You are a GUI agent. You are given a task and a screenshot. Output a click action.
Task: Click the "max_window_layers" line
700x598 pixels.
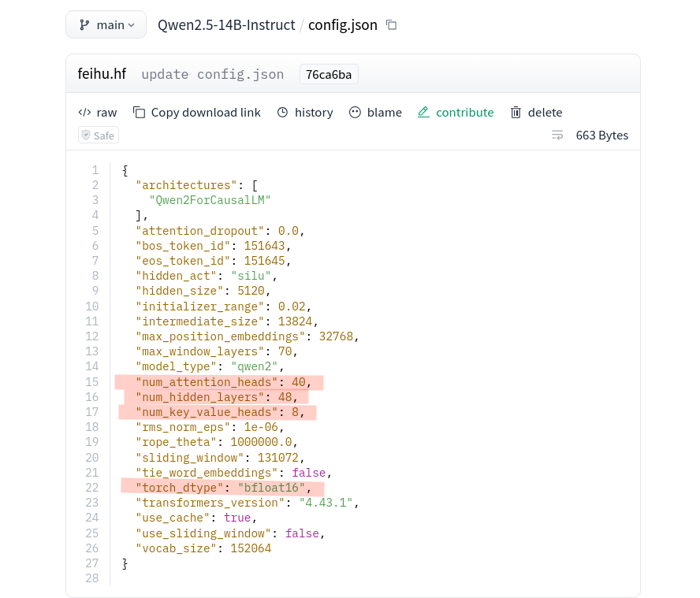pyautogui.click(x=217, y=351)
